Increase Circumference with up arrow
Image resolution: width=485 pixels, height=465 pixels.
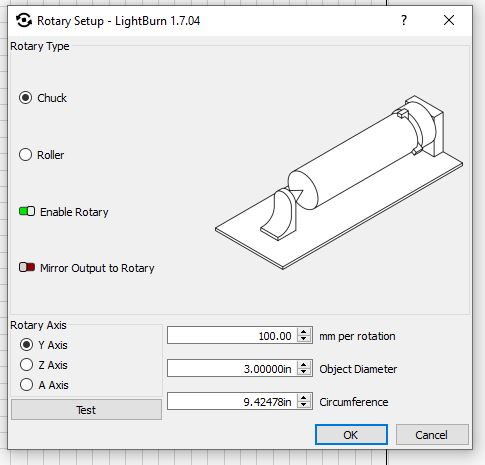[303, 398]
